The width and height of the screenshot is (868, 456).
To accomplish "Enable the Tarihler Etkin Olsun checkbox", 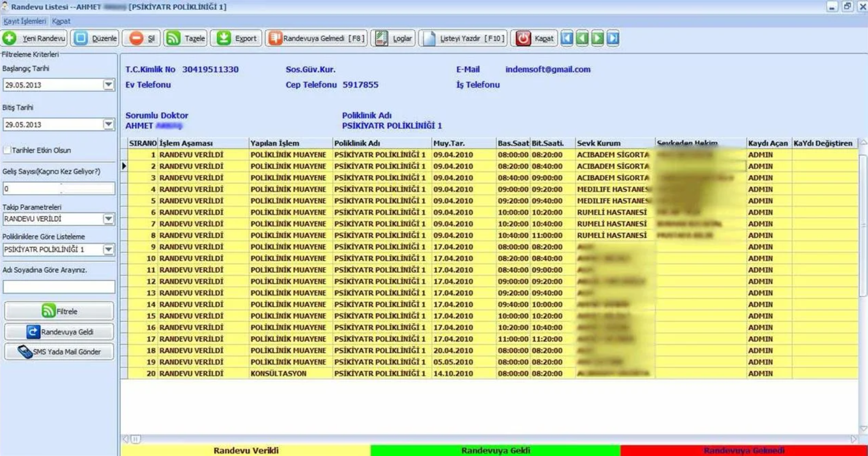I will (7, 150).
